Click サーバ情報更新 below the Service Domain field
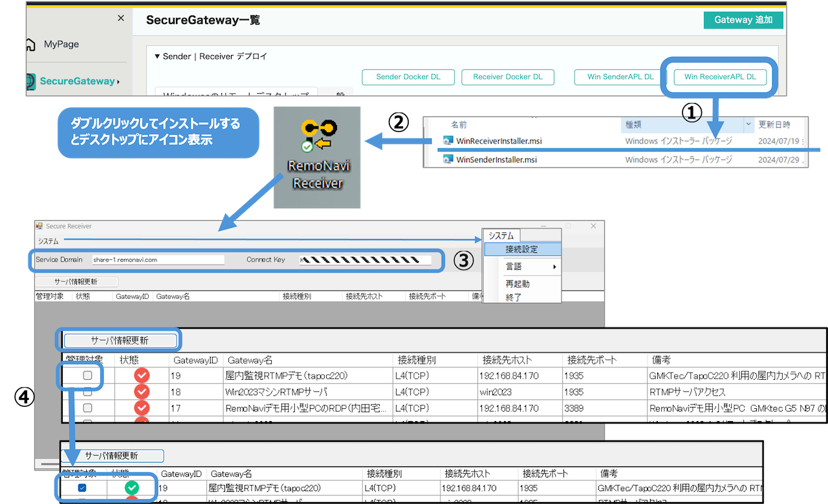 coord(77,281)
